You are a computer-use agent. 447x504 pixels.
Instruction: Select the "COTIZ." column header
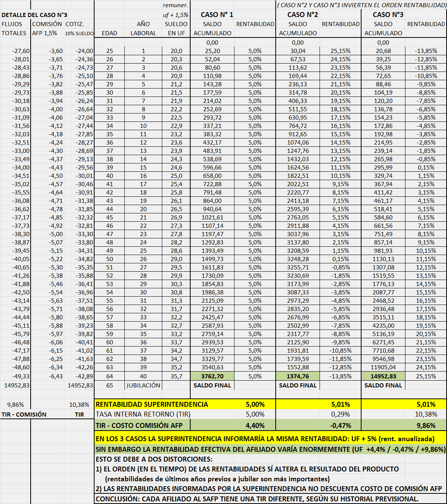[x=74, y=24]
